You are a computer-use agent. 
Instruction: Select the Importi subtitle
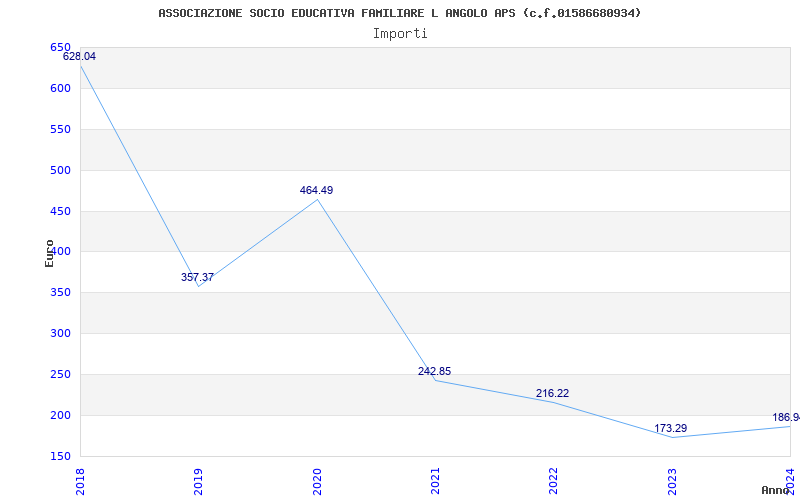tap(400, 34)
